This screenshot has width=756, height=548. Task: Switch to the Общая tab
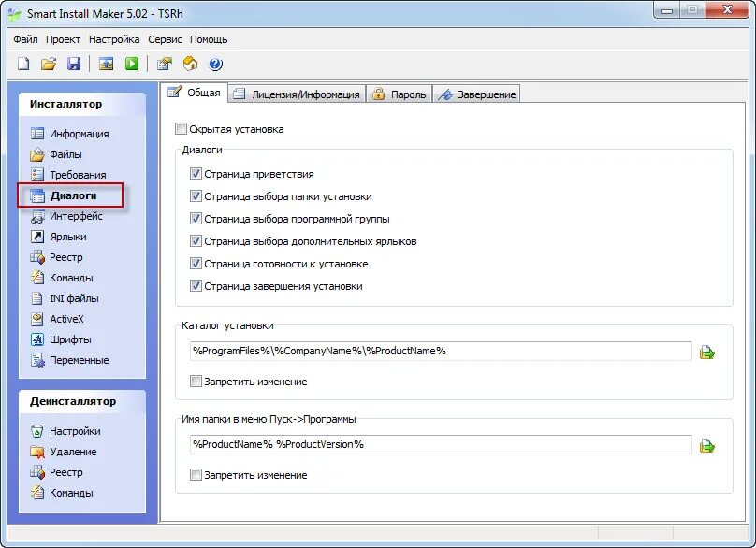(x=195, y=93)
